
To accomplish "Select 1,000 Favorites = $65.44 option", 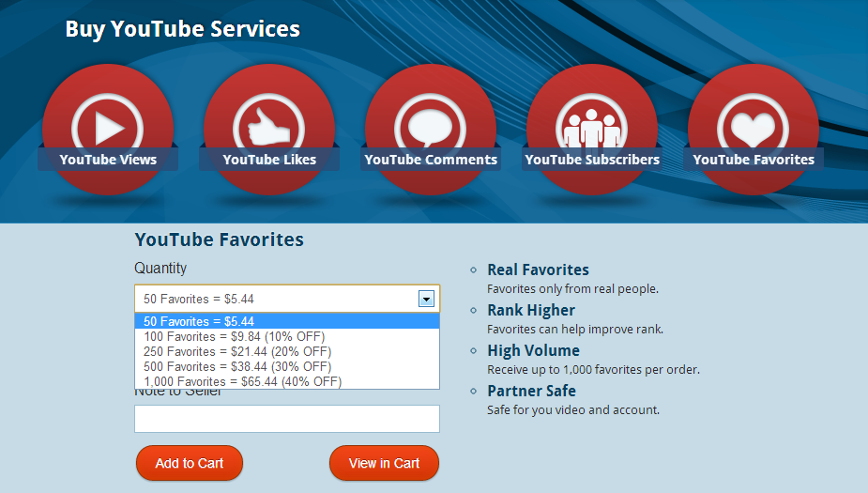I will (287, 381).
